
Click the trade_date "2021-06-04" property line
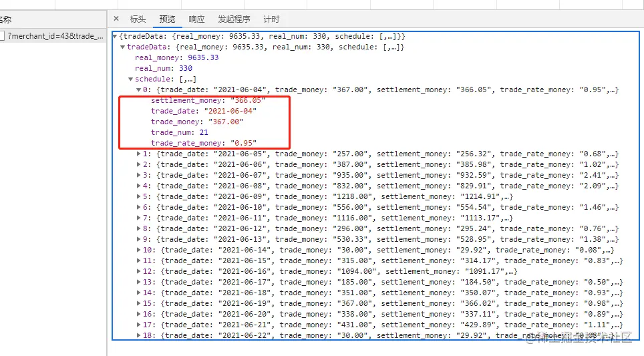pyautogui.click(x=204, y=111)
